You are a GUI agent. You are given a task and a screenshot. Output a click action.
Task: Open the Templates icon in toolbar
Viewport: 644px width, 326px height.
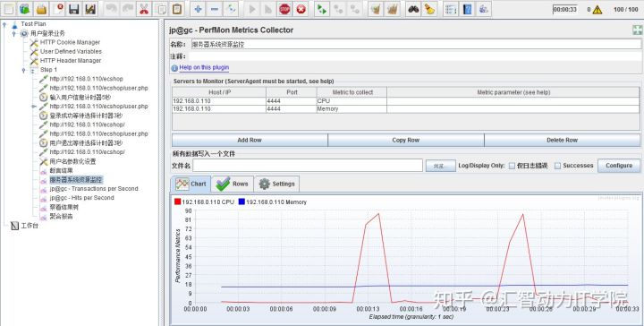point(25,9)
